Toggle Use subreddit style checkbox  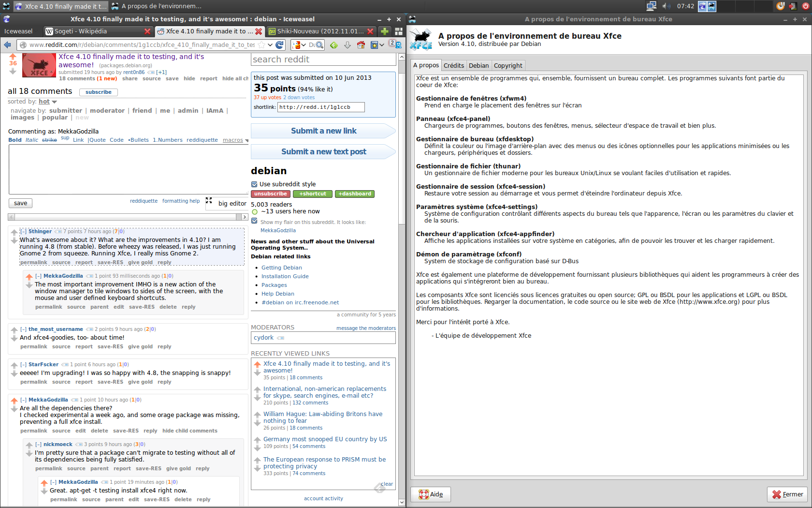pos(254,184)
